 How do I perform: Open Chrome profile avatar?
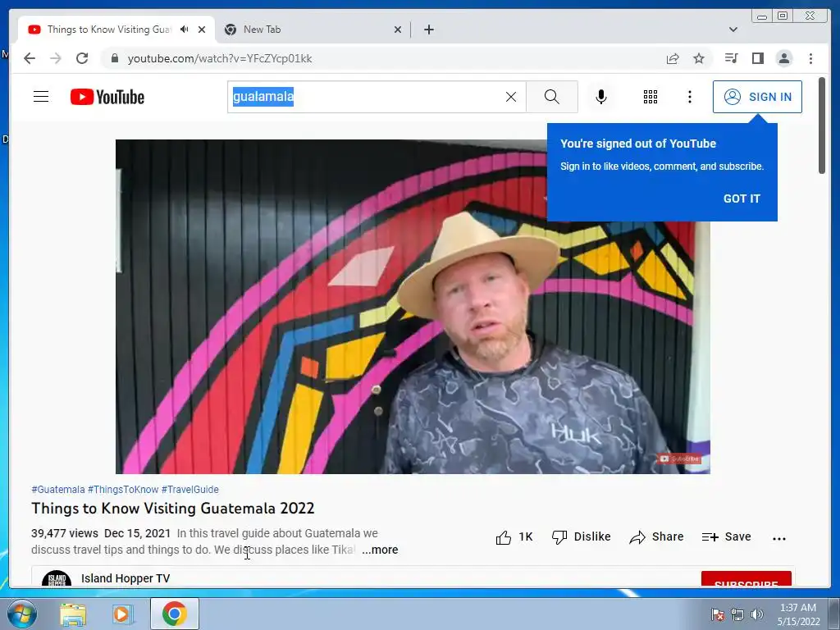(x=784, y=58)
